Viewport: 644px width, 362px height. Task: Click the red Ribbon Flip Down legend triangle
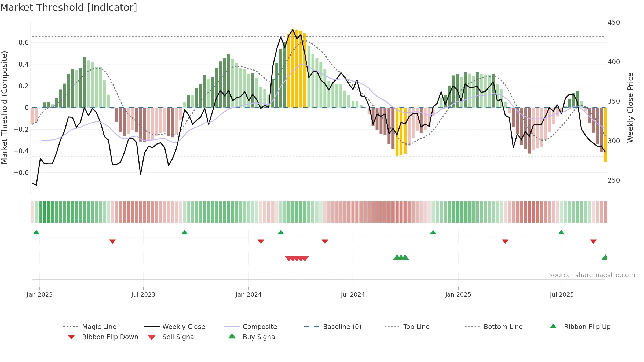click(x=71, y=337)
